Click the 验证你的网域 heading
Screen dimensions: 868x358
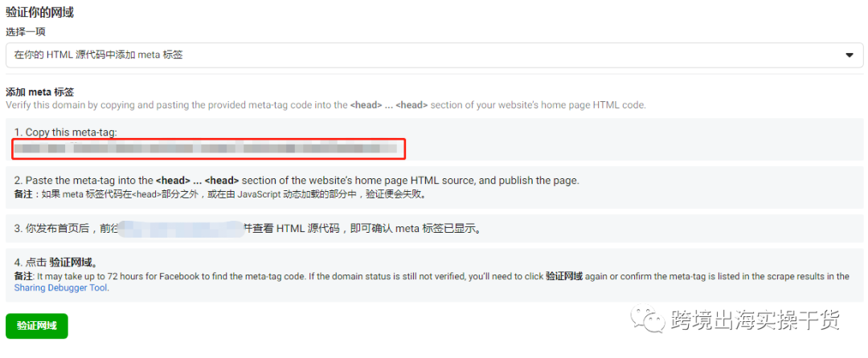(x=40, y=13)
